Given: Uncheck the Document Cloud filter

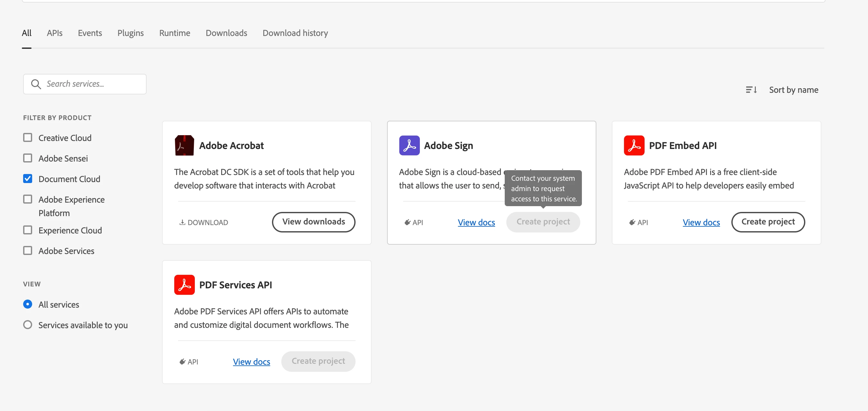Looking at the screenshot, I should click(28, 179).
